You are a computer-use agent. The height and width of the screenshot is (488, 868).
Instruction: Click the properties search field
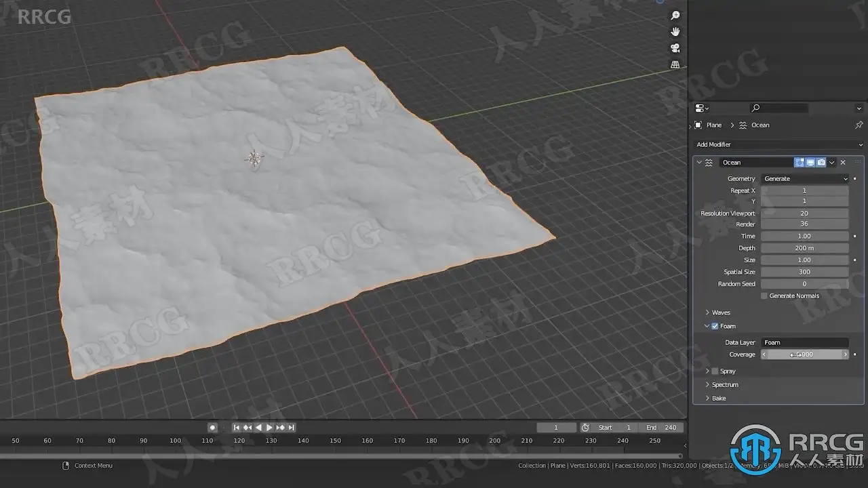779,108
